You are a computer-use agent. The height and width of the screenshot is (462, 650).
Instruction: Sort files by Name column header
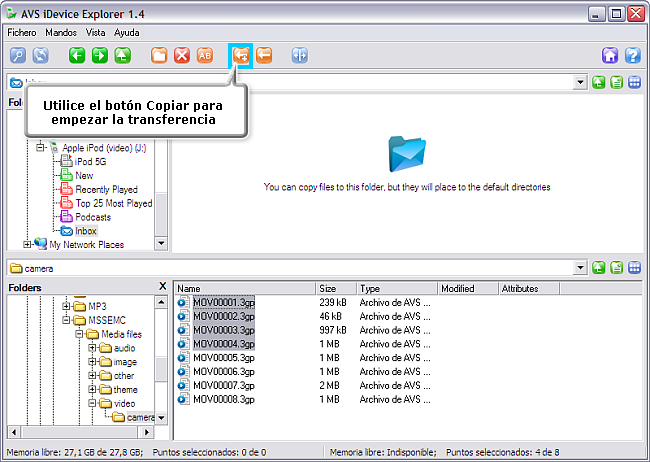[x=245, y=289]
